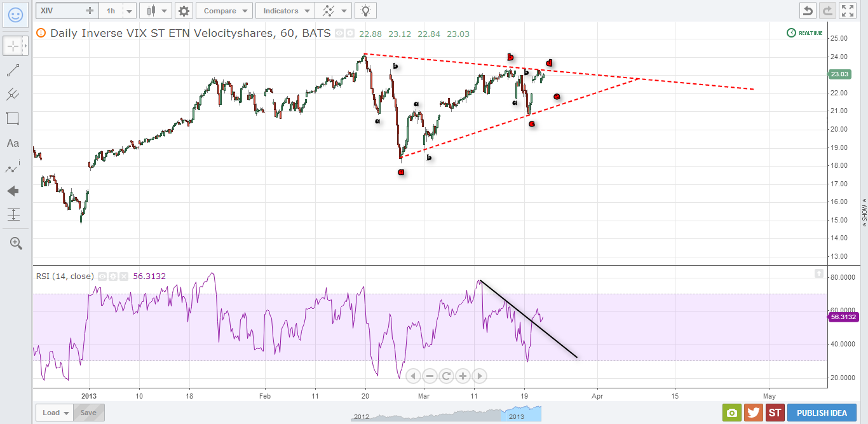Click the plus icon in the symbol box
The width and height of the screenshot is (868, 424).
[x=90, y=11]
